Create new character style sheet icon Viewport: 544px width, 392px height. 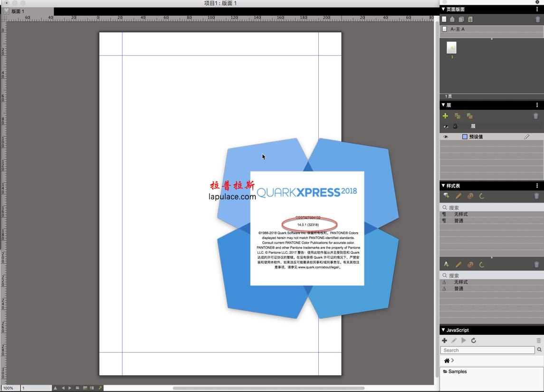click(x=447, y=265)
